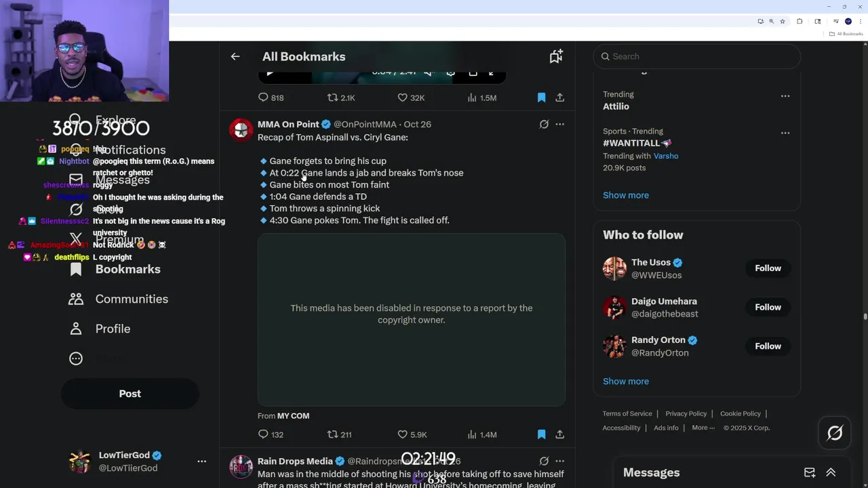Expand the More footer menu
Viewport: 868px width, 488px height.
point(703,428)
